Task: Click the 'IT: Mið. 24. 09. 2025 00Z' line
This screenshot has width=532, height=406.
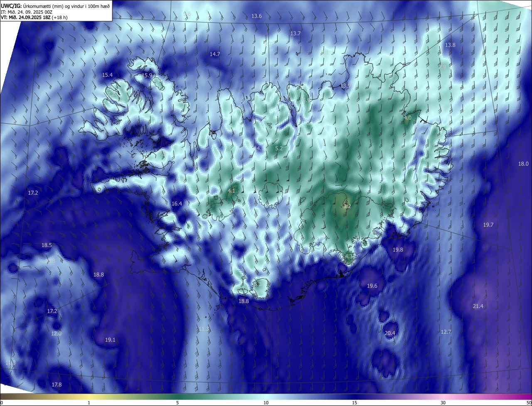Action: 27,12
